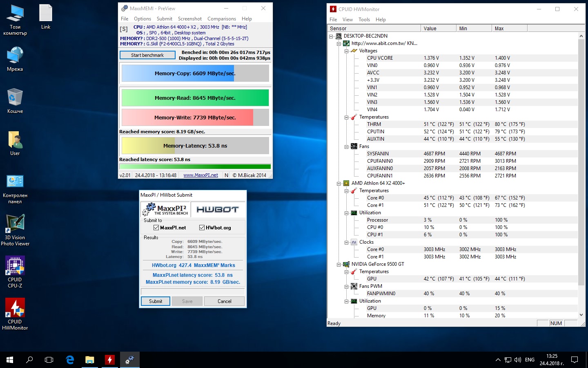This screenshot has width=588, height=368.
Task: Open the Comparisons menu in MaxxMEM
Action: click(x=222, y=19)
